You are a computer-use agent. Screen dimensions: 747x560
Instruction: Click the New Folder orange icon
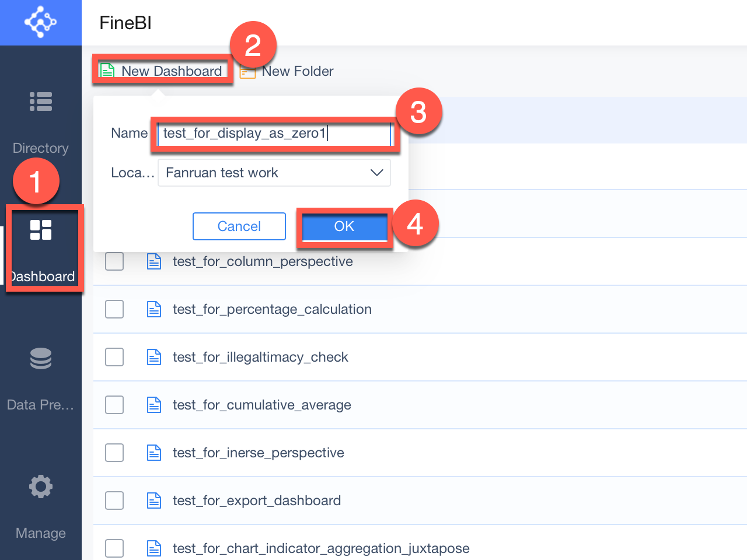point(247,71)
